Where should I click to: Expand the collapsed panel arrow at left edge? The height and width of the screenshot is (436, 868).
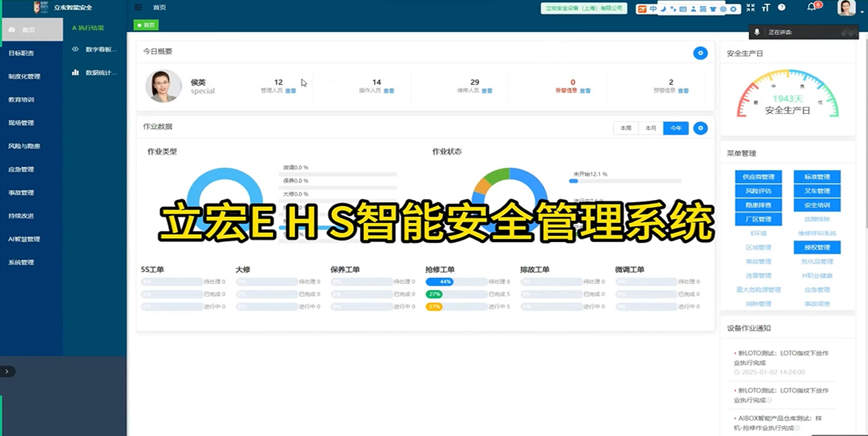[7, 372]
